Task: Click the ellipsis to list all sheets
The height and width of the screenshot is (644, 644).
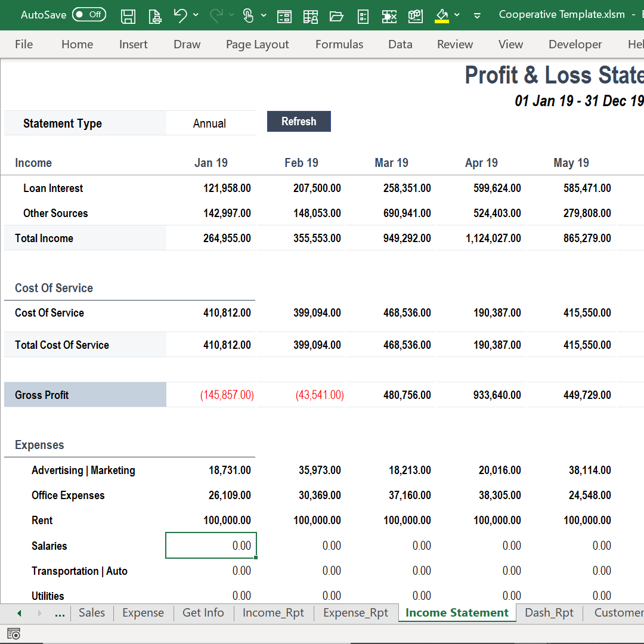Action: coord(60,613)
